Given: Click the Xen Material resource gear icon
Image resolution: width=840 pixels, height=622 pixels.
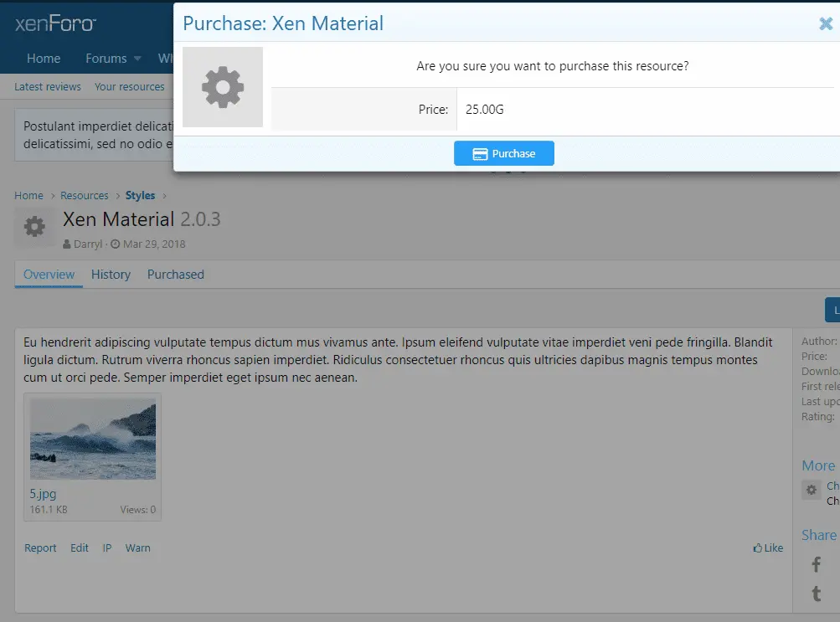Looking at the screenshot, I should [x=35, y=226].
